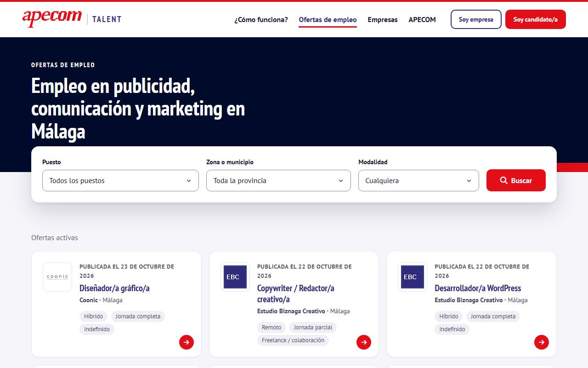Open the APECOM menu item
588x368 pixels.
pos(422,20)
